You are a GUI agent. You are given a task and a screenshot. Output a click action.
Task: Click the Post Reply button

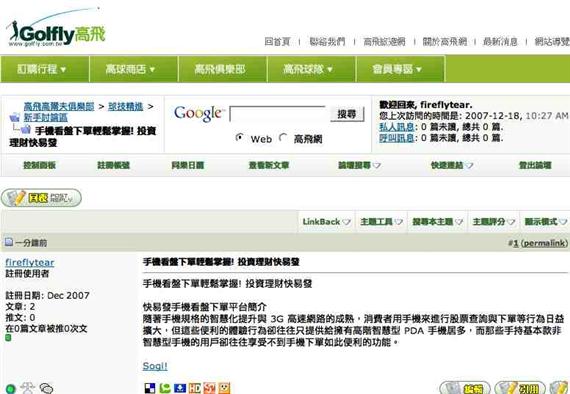(41, 198)
